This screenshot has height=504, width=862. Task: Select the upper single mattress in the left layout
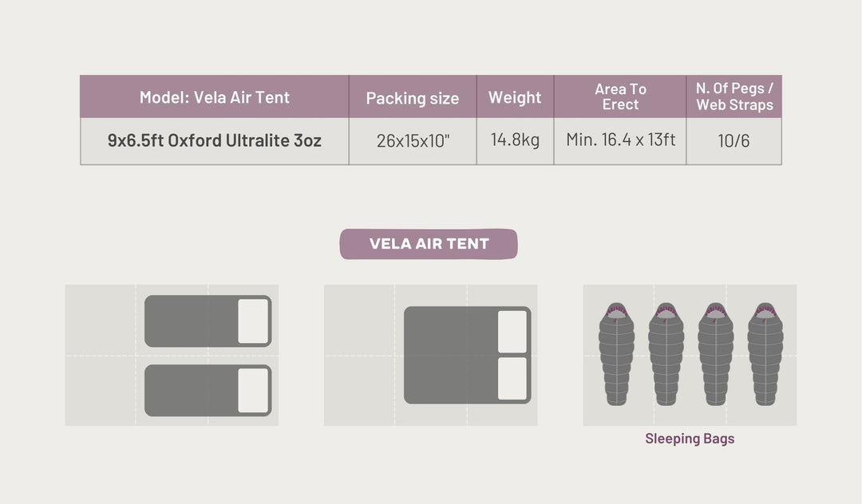point(192,321)
